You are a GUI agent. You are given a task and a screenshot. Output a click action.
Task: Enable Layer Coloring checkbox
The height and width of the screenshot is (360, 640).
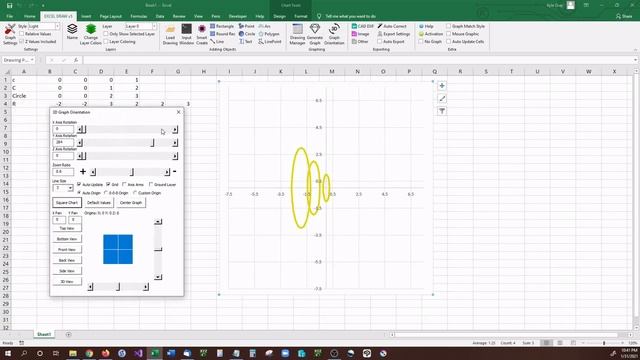106,42
